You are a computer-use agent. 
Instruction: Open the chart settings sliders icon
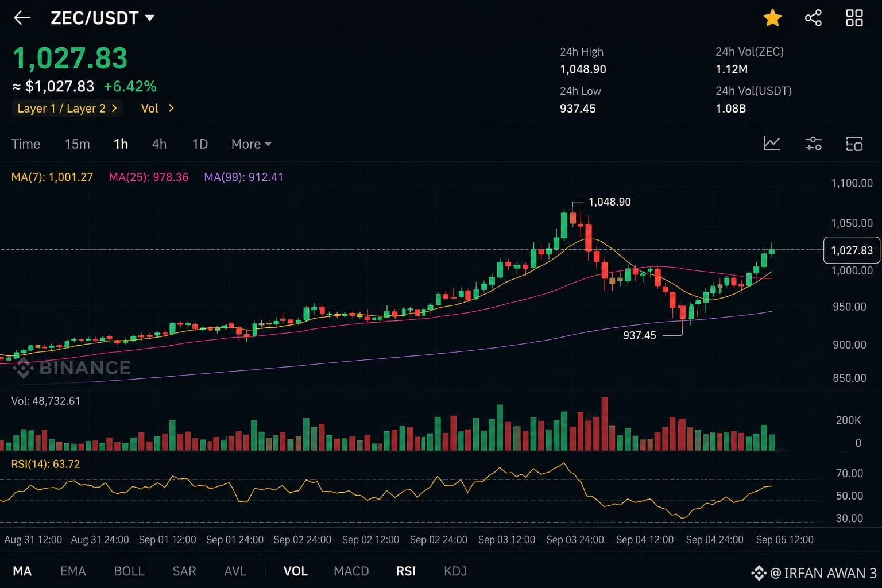813,144
